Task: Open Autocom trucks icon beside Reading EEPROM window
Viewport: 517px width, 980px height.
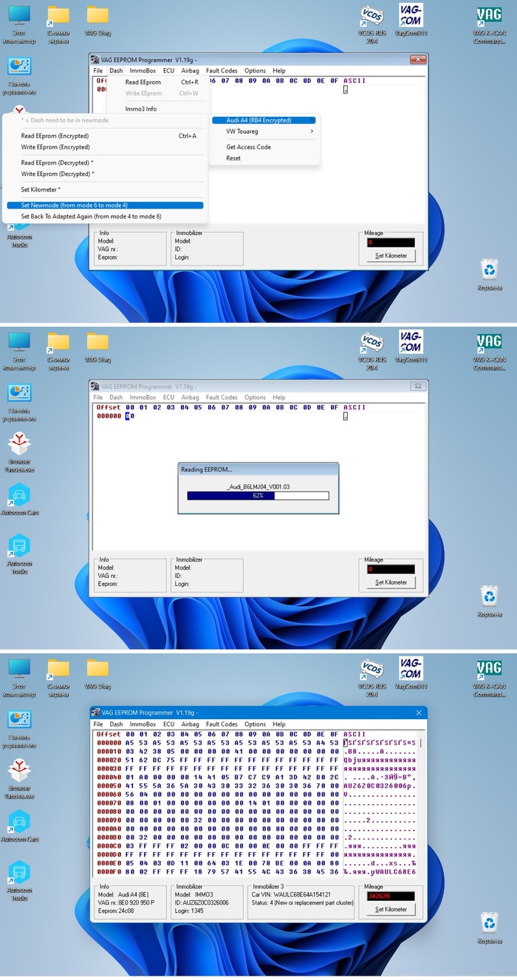Action: 19,554
